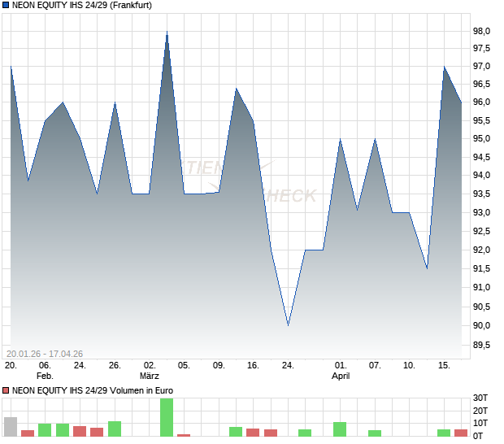
Task: Click the 96,0 price axis label
Action: point(481,102)
